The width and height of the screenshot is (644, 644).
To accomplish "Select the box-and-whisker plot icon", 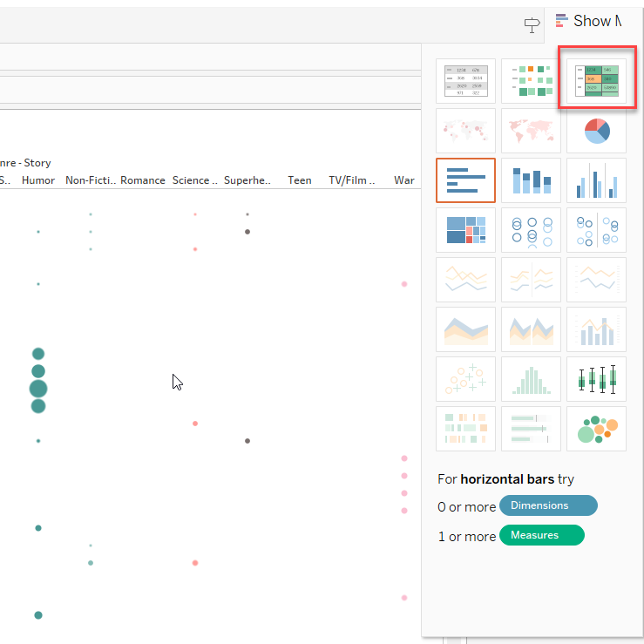I will point(596,379).
